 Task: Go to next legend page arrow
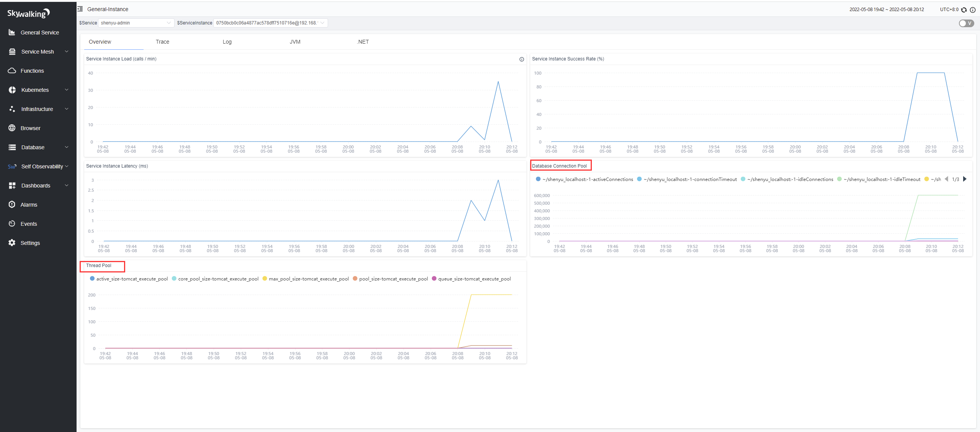coord(965,179)
